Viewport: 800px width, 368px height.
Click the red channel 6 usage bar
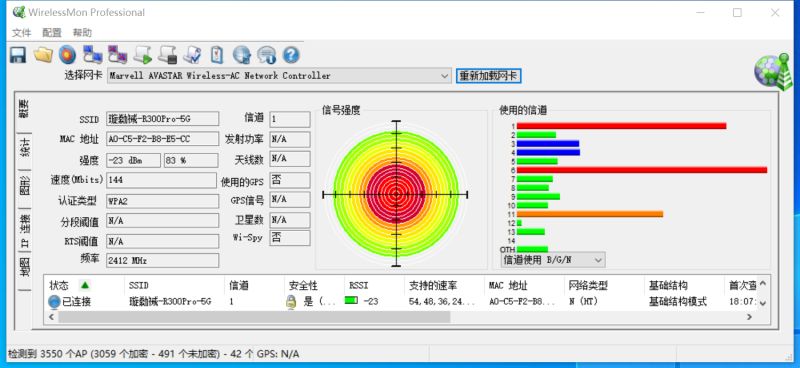[642, 170]
